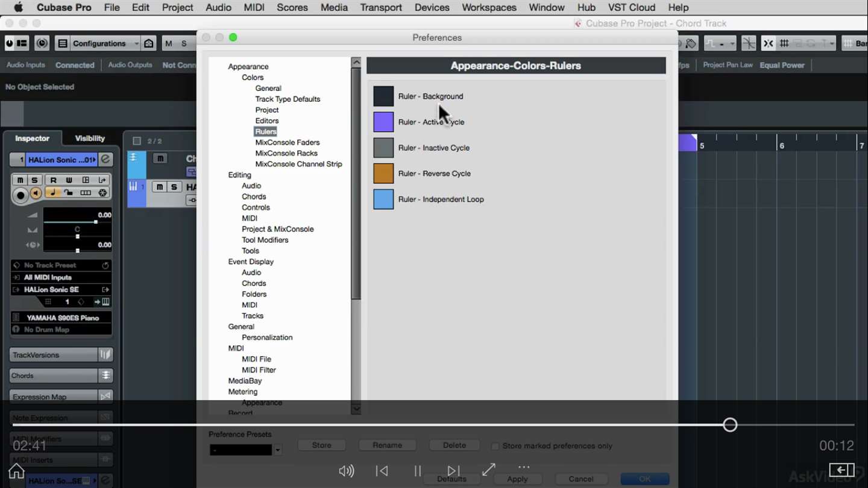Toggle Write automation W in Inspector
Screen dimensions: 868x488
[69, 180]
